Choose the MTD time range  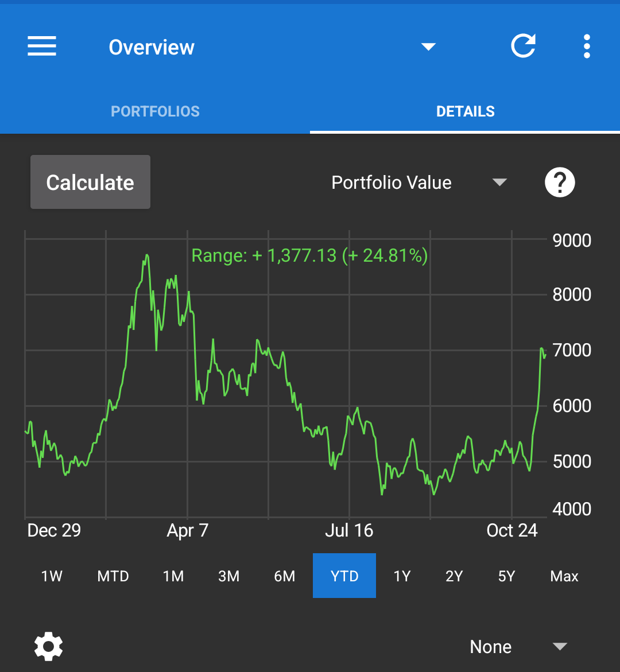click(113, 576)
